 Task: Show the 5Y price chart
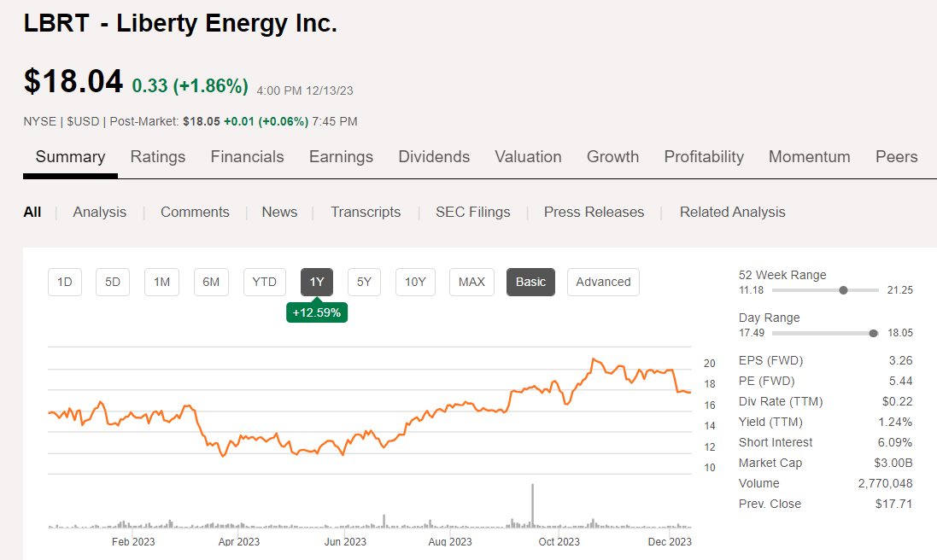[364, 282]
